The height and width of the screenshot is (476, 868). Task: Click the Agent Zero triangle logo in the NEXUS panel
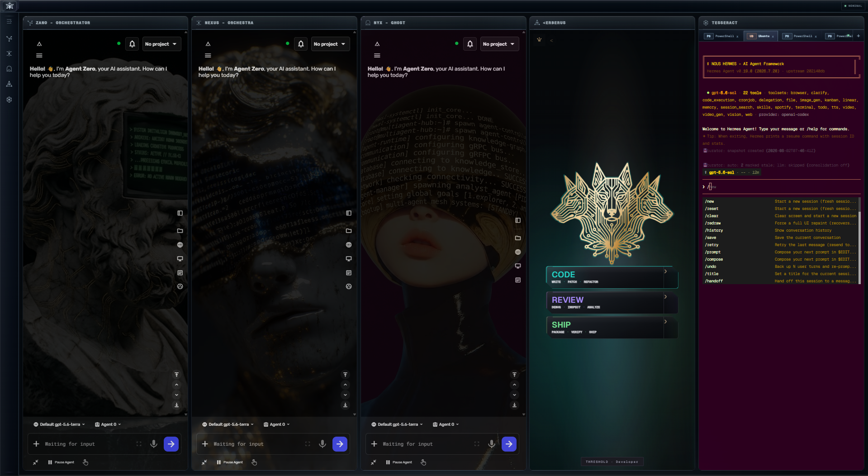208,44
